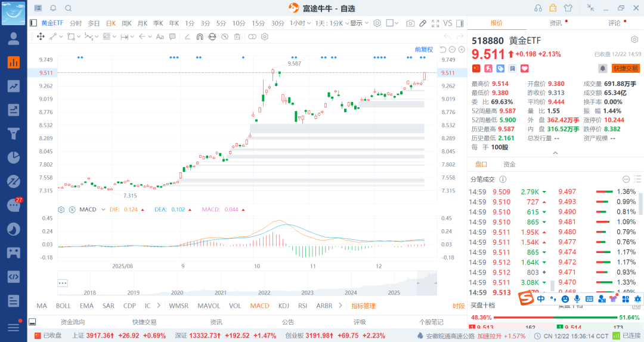Select the KDJ sub indicator
The width and height of the screenshot is (644, 342).
pos(283,306)
